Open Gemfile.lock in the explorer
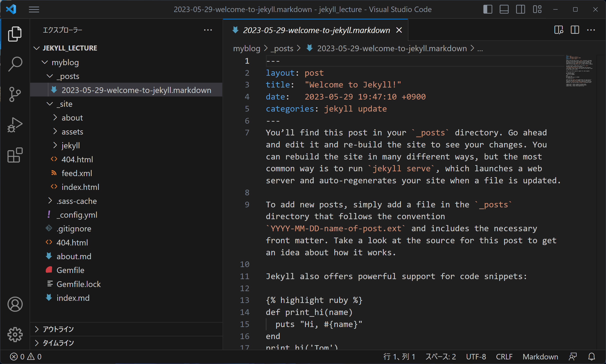This screenshot has height=364, width=606. 126,284
